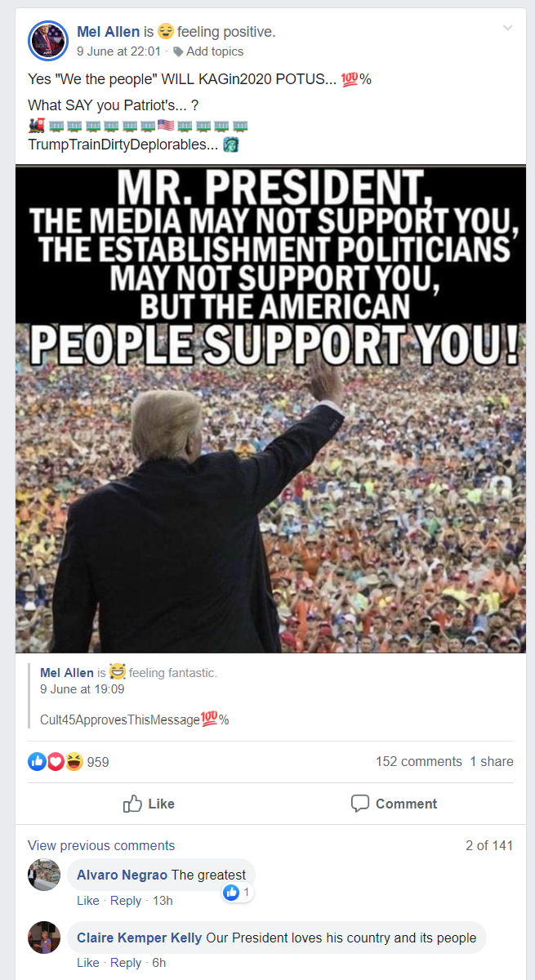
Task: Click the Like reaction icon beside 959
Action: click(x=38, y=761)
